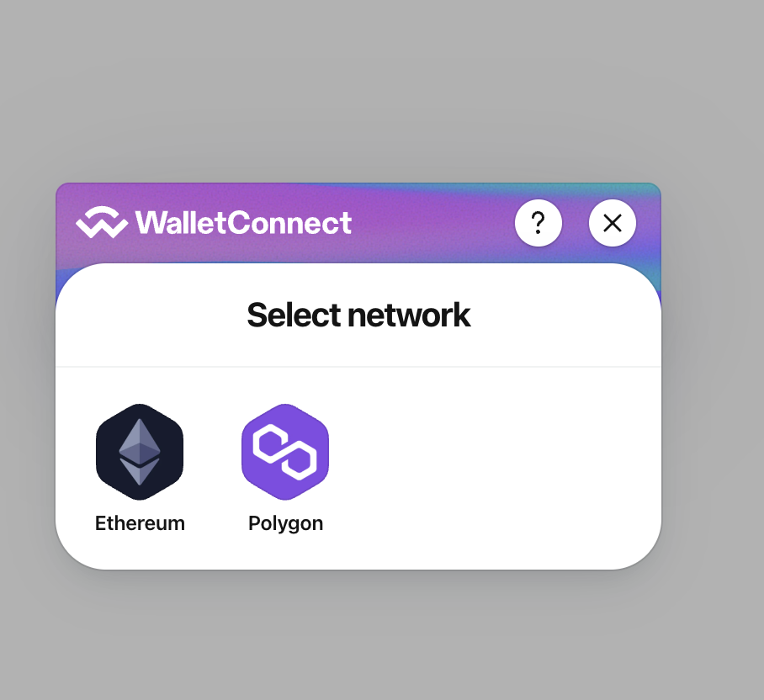Viewport: 764px width, 700px height.
Task: Click the WalletConnect wordmark text
Action: 243,223
